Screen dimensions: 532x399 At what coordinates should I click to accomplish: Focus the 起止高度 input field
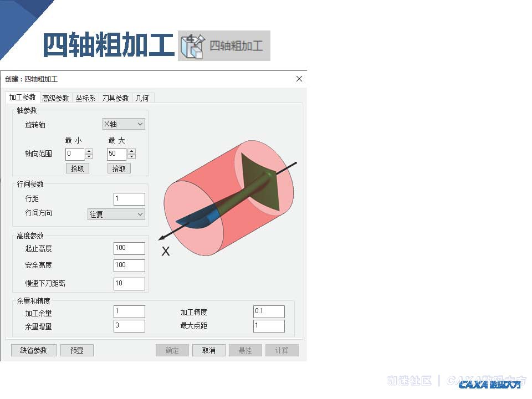[x=129, y=248]
